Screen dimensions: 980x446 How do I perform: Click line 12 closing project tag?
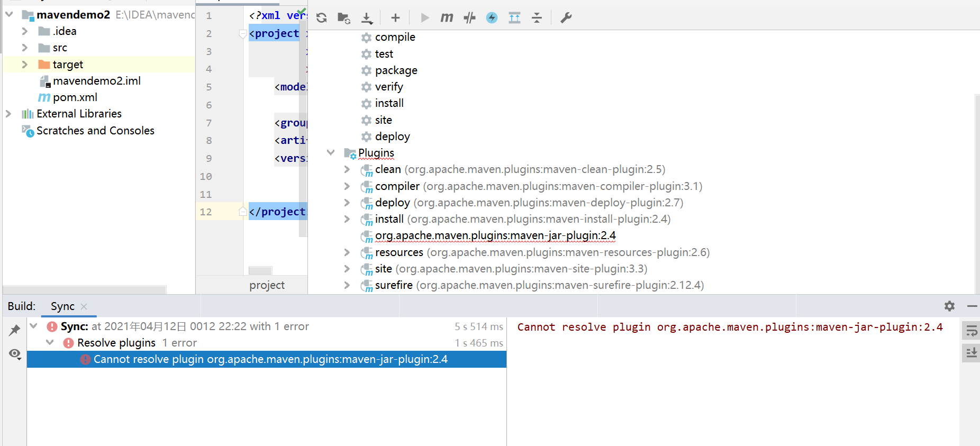(x=277, y=212)
